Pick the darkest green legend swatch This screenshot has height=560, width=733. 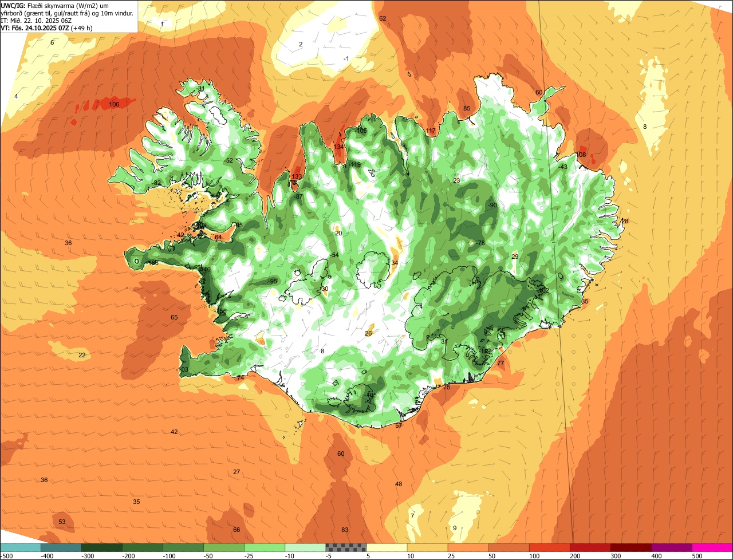click(x=101, y=547)
